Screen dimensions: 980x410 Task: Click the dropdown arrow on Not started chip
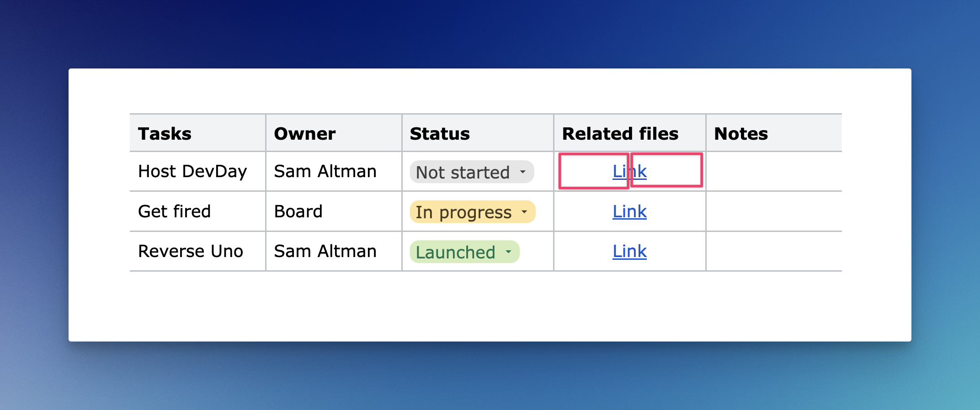click(x=522, y=172)
